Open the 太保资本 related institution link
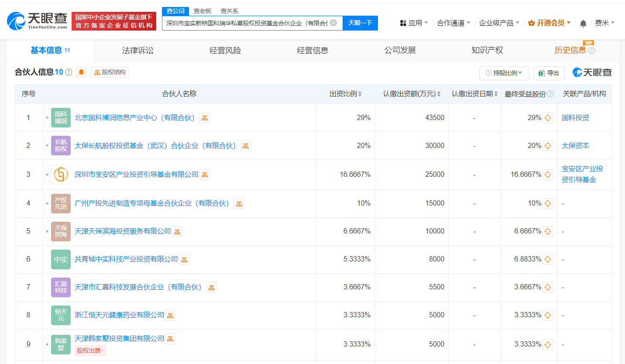 [575, 146]
